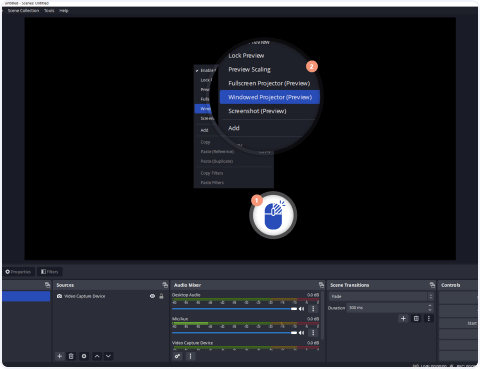Hide the Video Capture Device source
The width and height of the screenshot is (480, 369).
coord(152,296)
